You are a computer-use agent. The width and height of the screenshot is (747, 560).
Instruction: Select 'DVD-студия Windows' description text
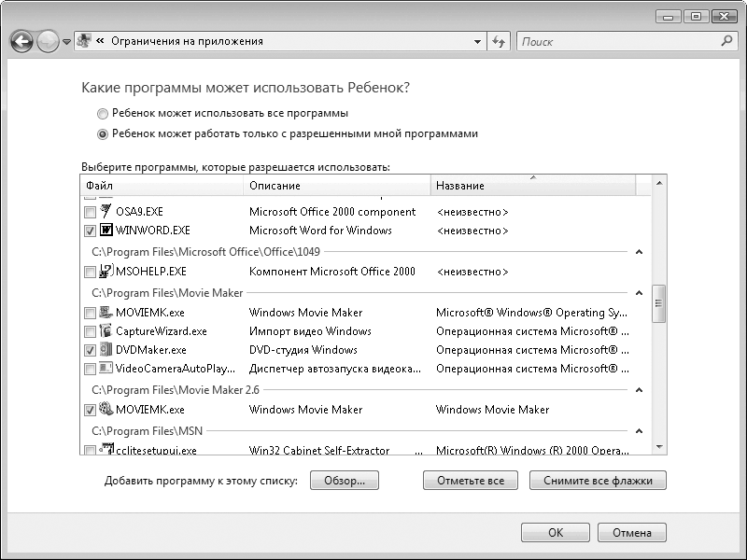coord(303,350)
